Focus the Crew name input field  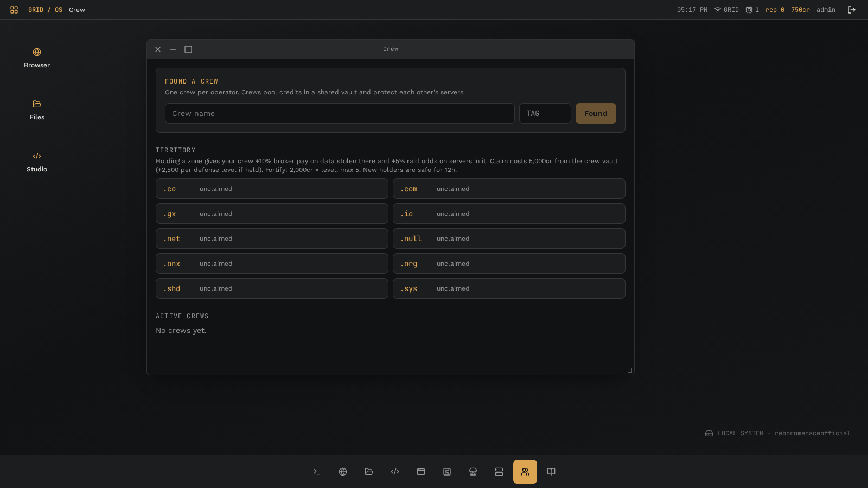pos(340,113)
